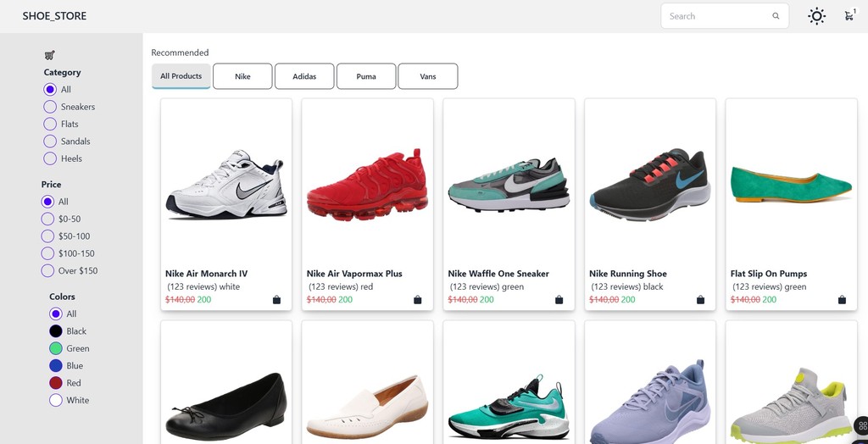
Task: Click the Nike Waffle One Sneaker title
Action: [498, 274]
